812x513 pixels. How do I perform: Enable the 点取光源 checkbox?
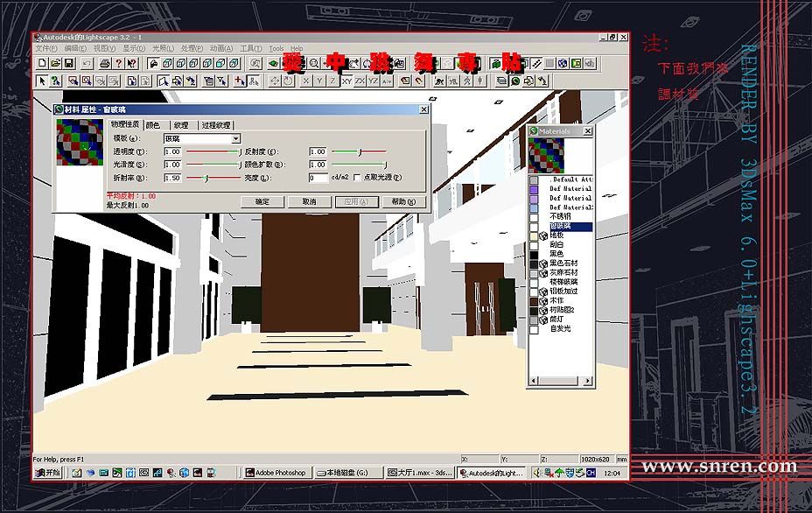pos(357,177)
